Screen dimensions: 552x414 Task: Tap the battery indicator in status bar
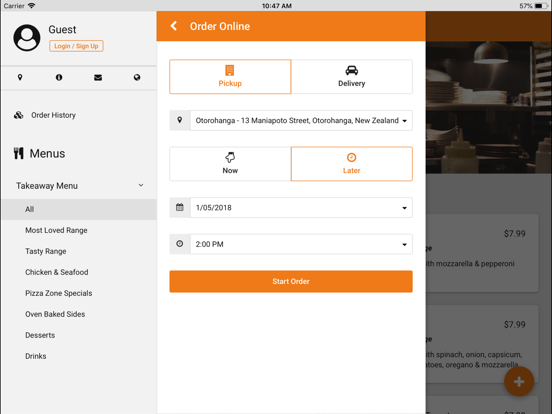(x=540, y=6)
